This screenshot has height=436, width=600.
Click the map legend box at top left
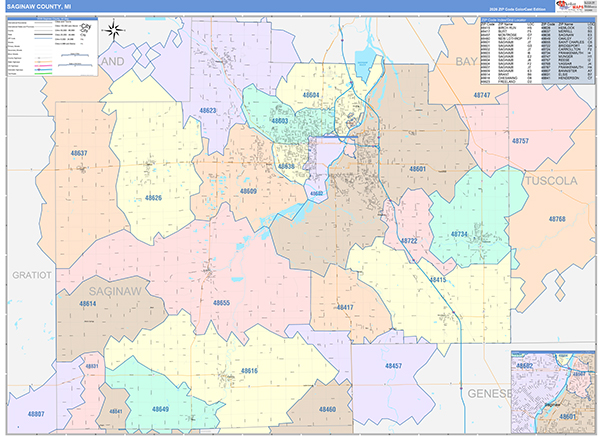tap(52, 46)
